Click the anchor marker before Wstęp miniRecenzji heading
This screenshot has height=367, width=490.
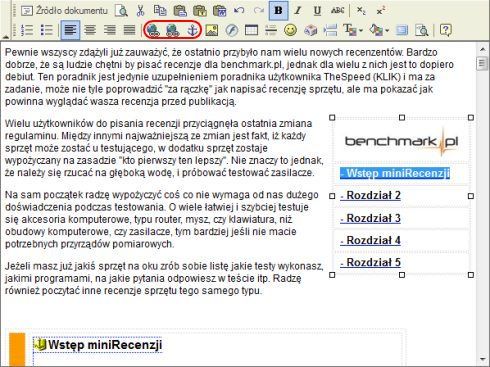(x=40, y=344)
